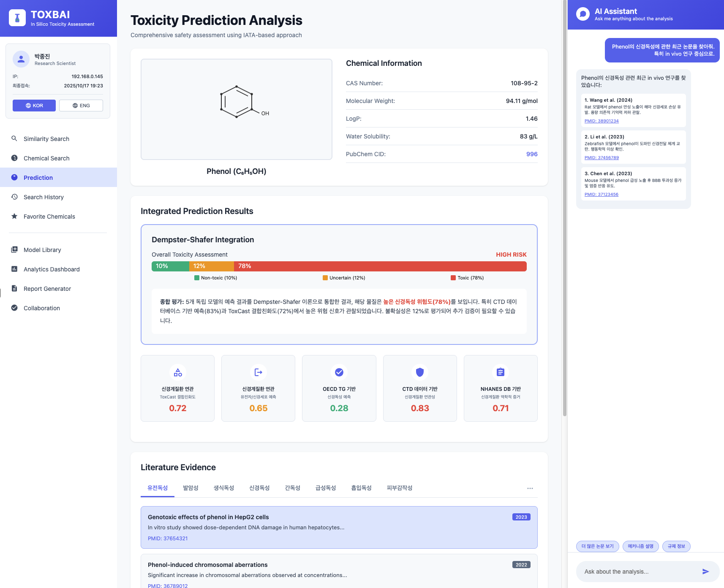The height and width of the screenshot is (588, 724).
Task: Click the user profile avatar icon
Action: (x=21, y=60)
